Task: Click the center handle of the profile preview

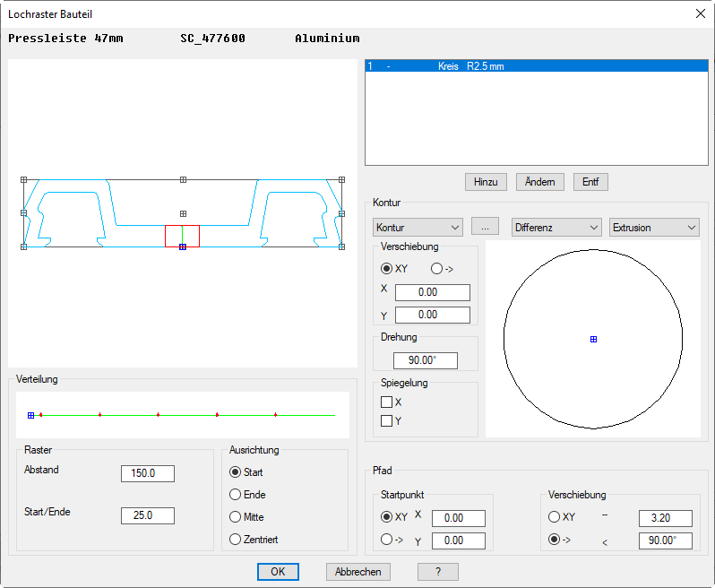Action: 183,213
